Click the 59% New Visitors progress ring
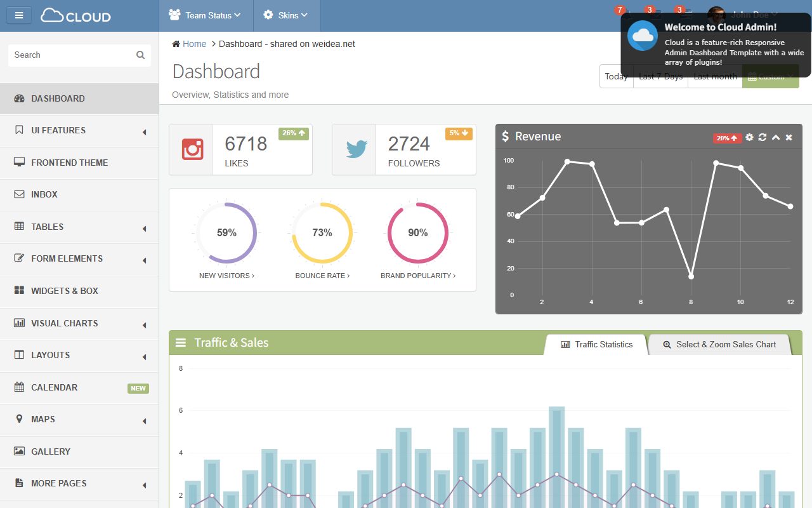This screenshot has height=508, width=812. [226, 233]
